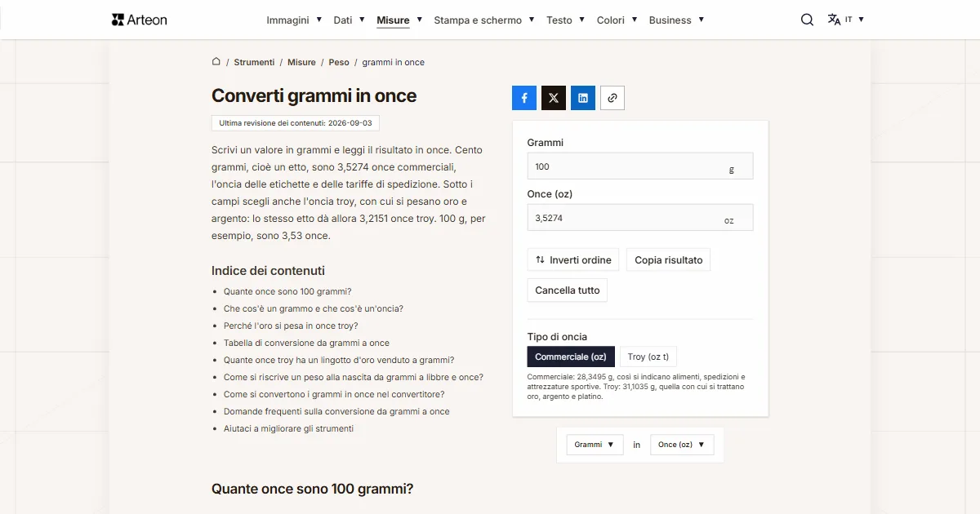Viewport: 980px width, 514px height.
Task: Go to the Peso breadcrumb
Action: (339, 62)
